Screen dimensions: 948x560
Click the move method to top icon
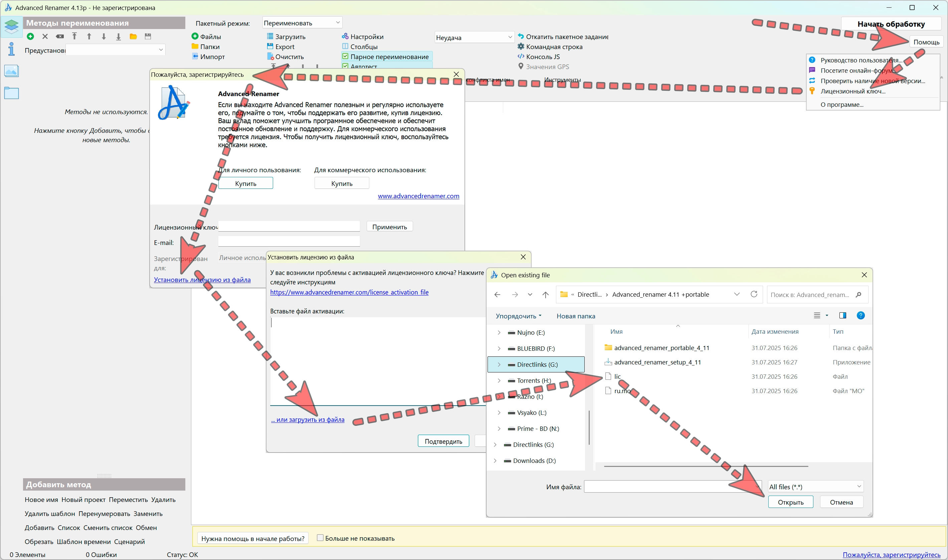coord(74,36)
